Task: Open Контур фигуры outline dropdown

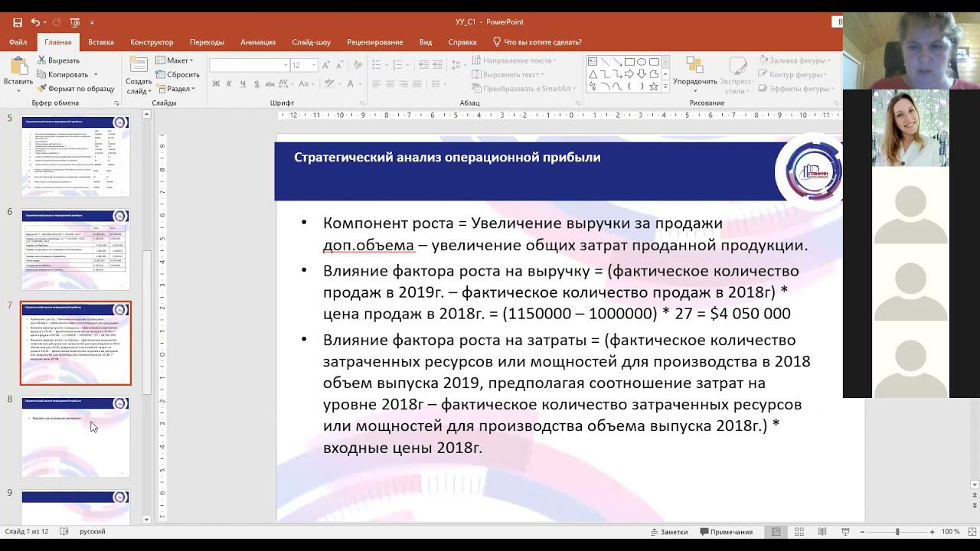Action: point(794,74)
